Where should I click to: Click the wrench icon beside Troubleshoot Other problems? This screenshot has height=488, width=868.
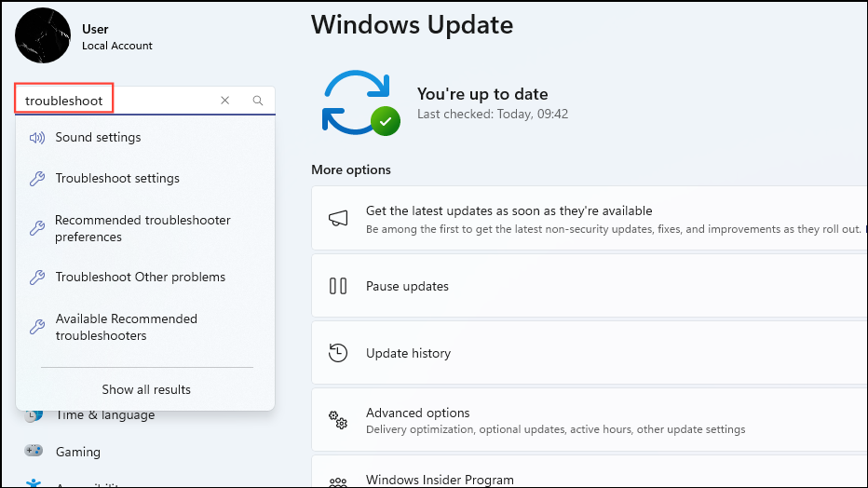click(37, 277)
